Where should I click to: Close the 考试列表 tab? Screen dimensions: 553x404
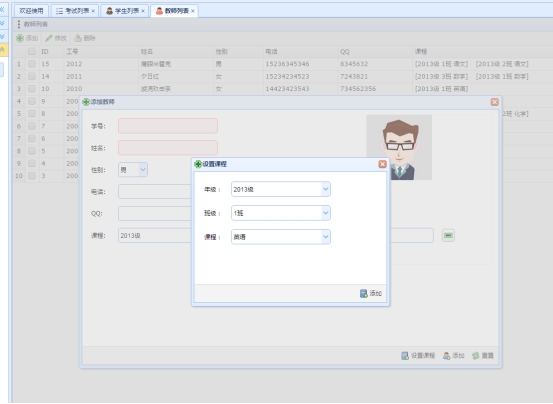[93, 11]
